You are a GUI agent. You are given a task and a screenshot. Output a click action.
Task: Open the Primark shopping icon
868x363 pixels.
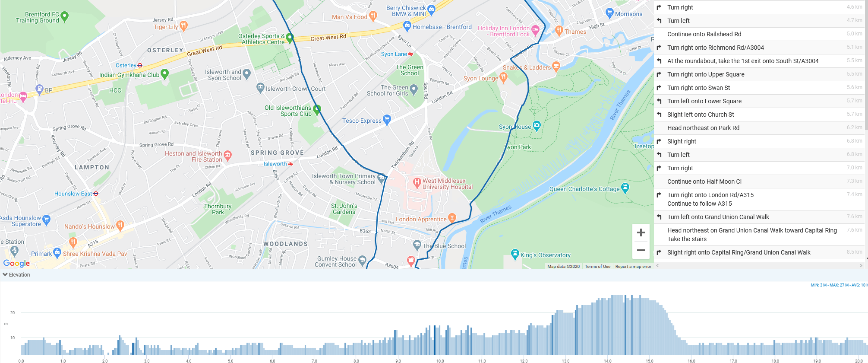click(57, 253)
